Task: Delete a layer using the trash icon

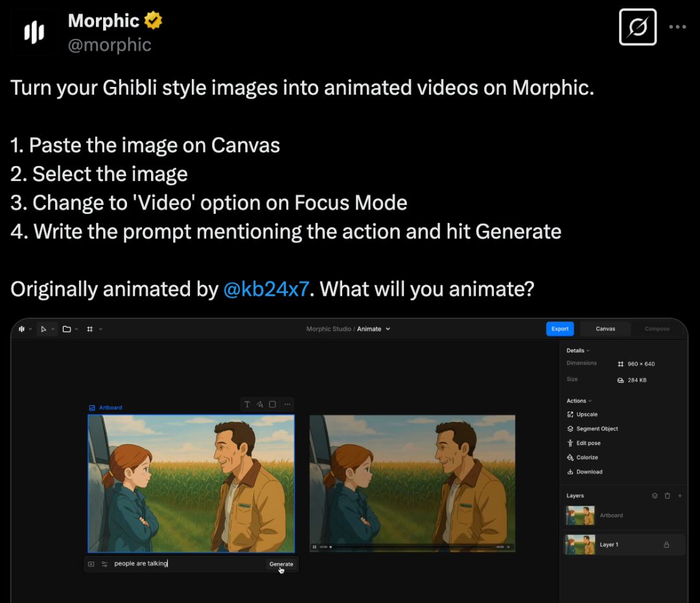Action: 667,495
